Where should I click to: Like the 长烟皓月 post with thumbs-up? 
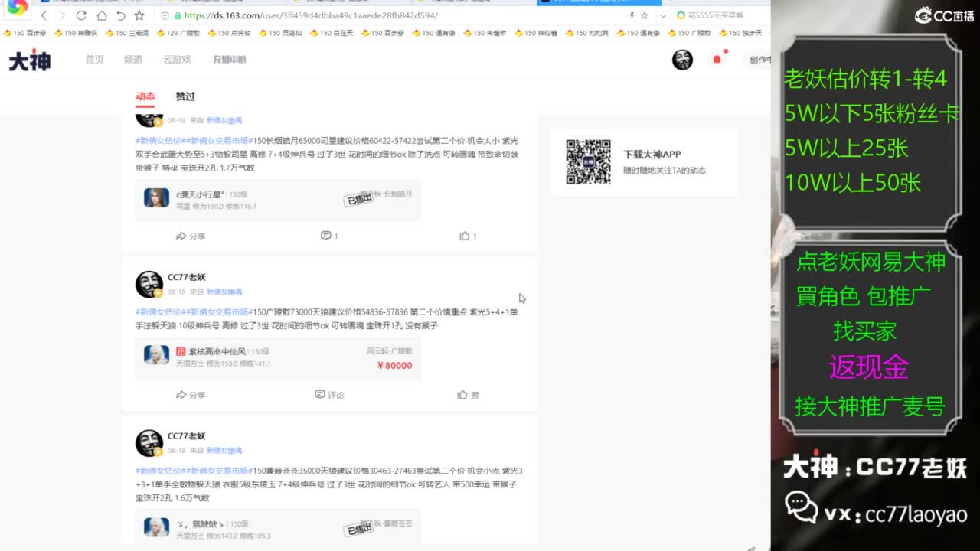468,236
